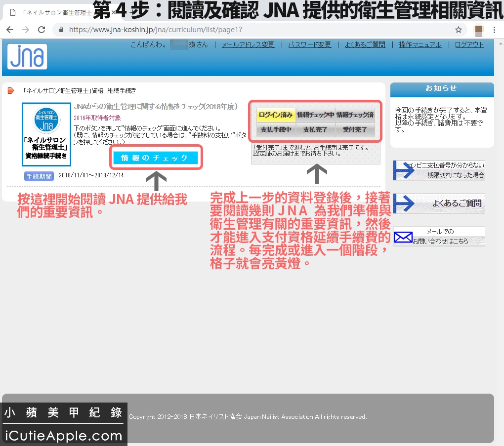Click the 情報チェック中 status cell

315,115
